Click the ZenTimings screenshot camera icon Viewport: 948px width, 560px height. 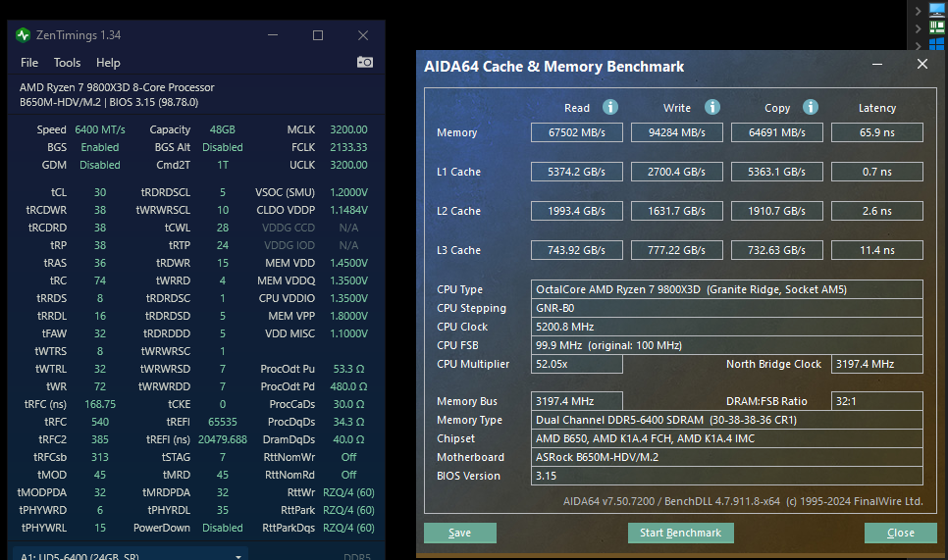[364, 62]
